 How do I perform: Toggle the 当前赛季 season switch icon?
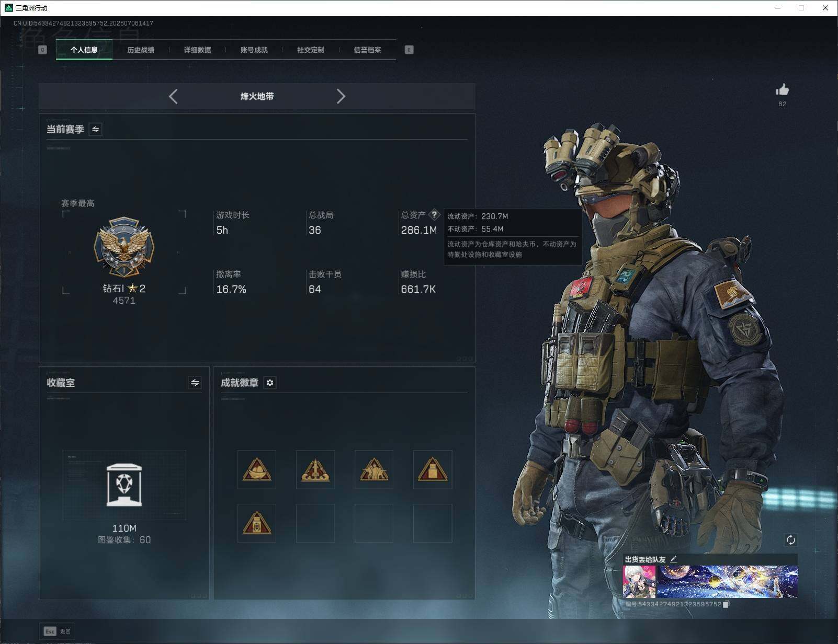click(95, 129)
